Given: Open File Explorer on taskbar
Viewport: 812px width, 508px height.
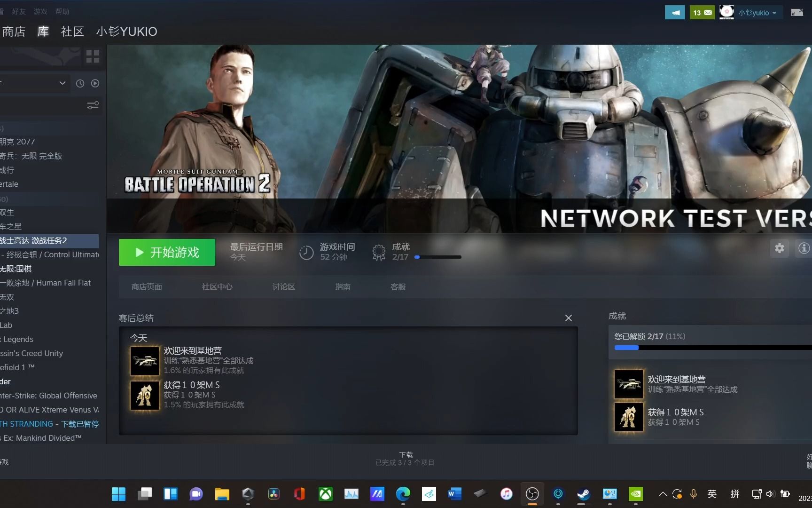Looking at the screenshot, I should point(222,494).
